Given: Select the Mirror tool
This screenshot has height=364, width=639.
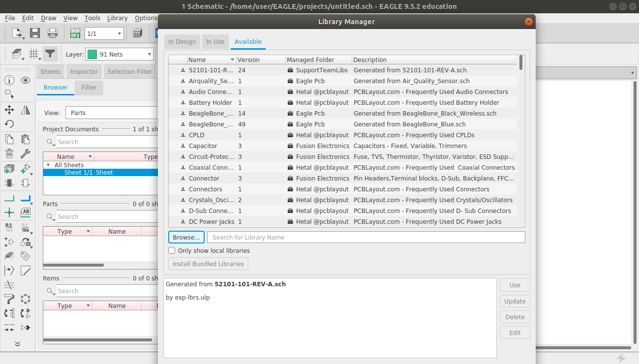Looking at the screenshot, I should tap(26, 110).
